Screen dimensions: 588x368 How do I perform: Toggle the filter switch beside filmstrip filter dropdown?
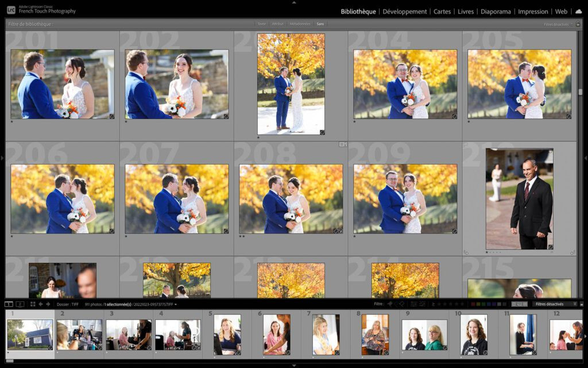click(582, 304)
